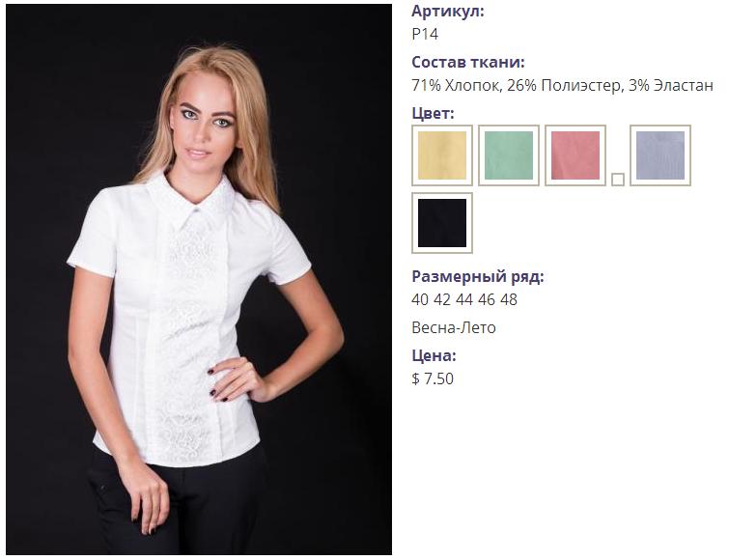Click the Состав ткани: heading
Viewport: 729px width, 560px height.
(x=468, y=62)
